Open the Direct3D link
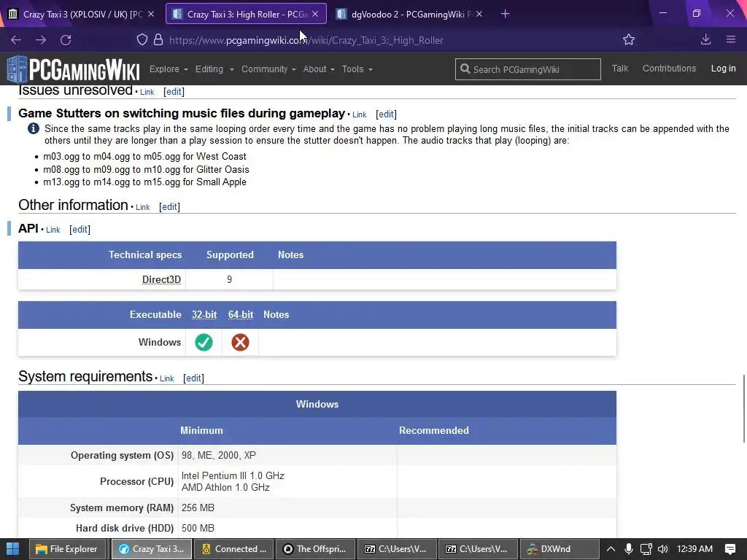 click(161, 279)
